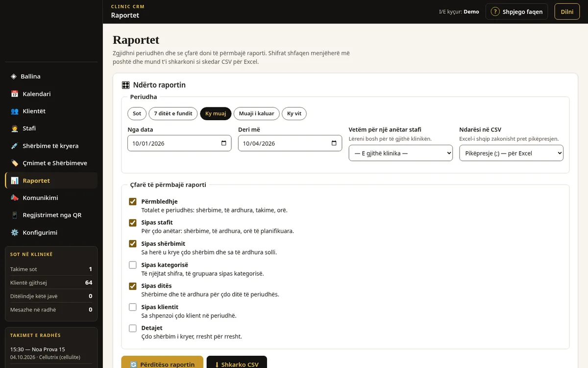Click the Regjistrimet nga QR phone icon

point(15,215)
